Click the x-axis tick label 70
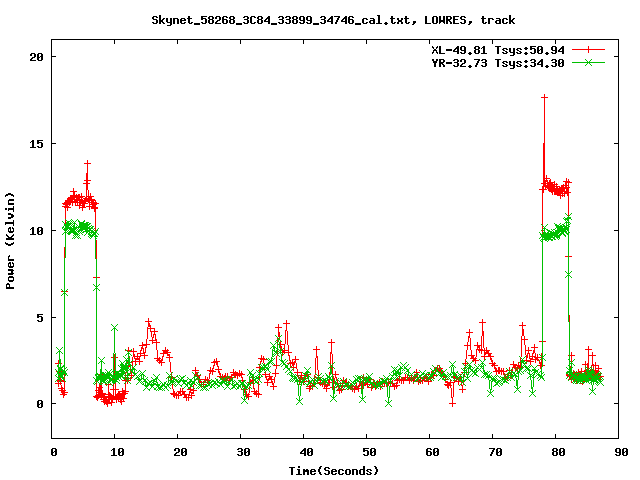The image size is (640, 480). 496,452
